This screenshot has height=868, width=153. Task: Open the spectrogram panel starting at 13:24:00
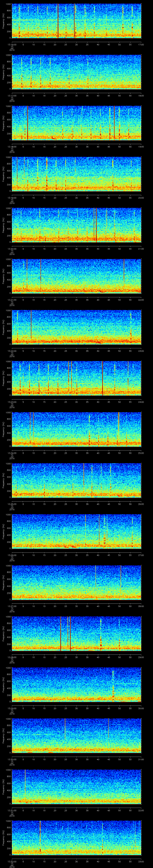pos(77,429)
